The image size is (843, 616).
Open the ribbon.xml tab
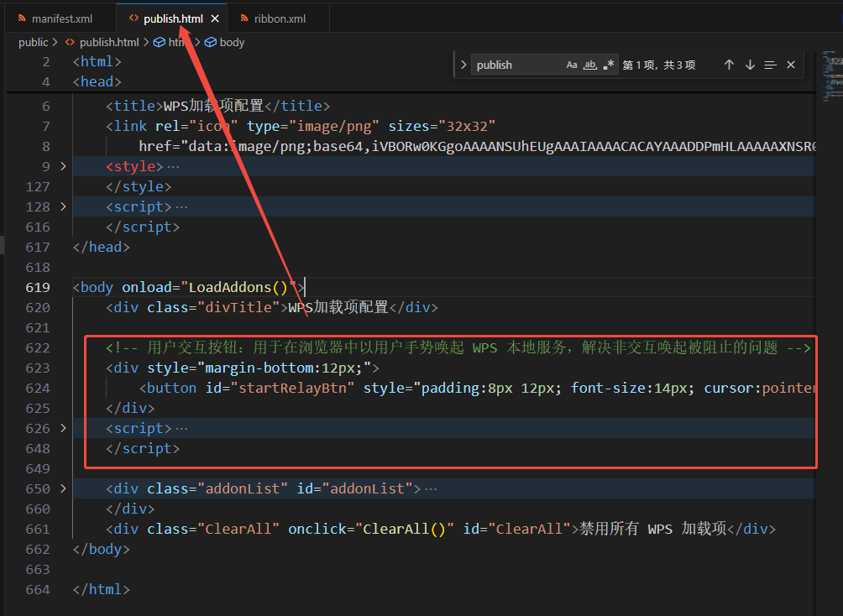click(280, 18)
